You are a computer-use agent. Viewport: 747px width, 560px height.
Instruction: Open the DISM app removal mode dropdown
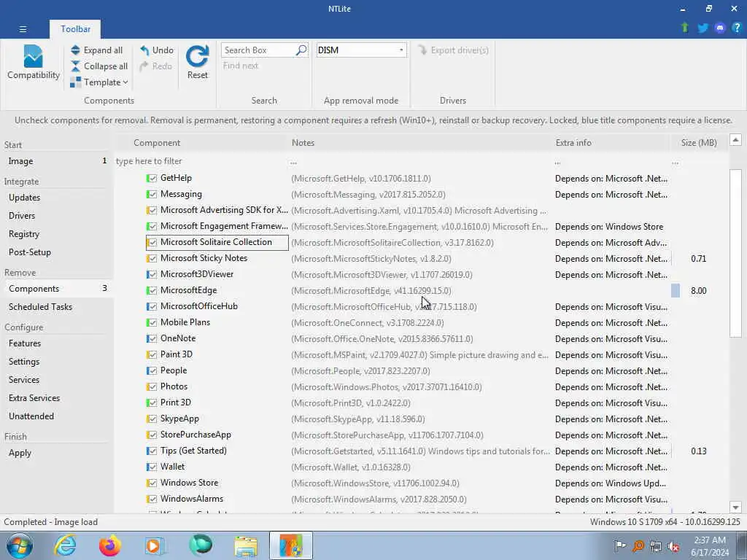point(362,50)
